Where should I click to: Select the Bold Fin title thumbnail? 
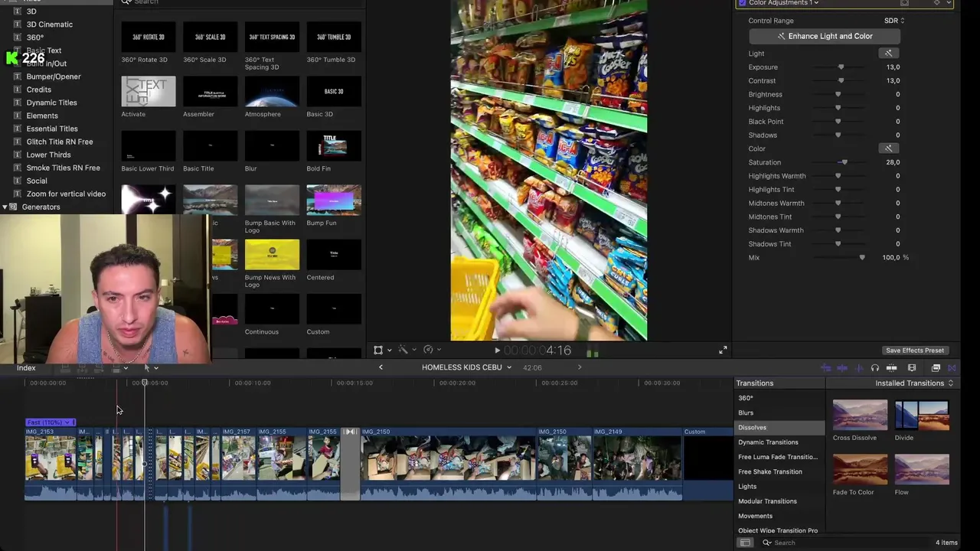tap(334, 145)
